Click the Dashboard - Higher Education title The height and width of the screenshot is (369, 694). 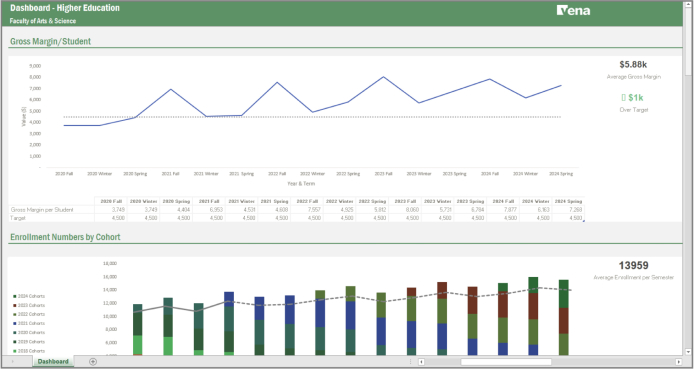tap(65, 8)
